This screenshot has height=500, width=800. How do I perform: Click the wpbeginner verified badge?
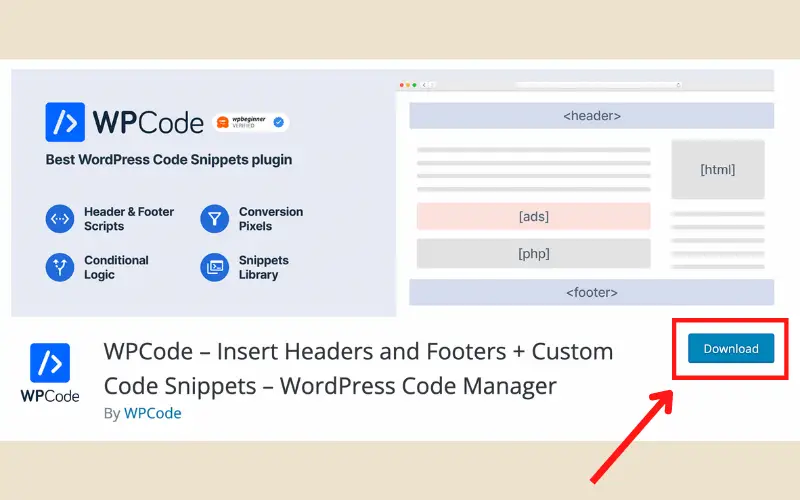tap(251, 122)
